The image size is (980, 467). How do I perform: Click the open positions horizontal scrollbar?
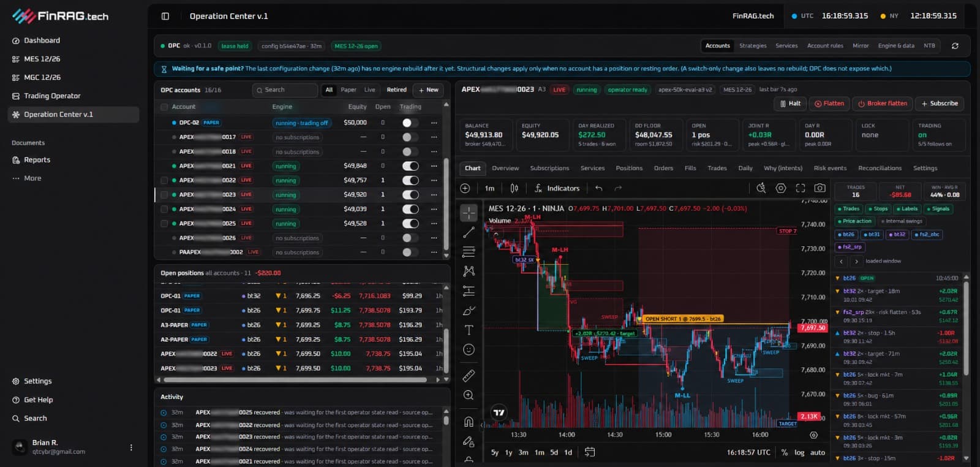294,380
